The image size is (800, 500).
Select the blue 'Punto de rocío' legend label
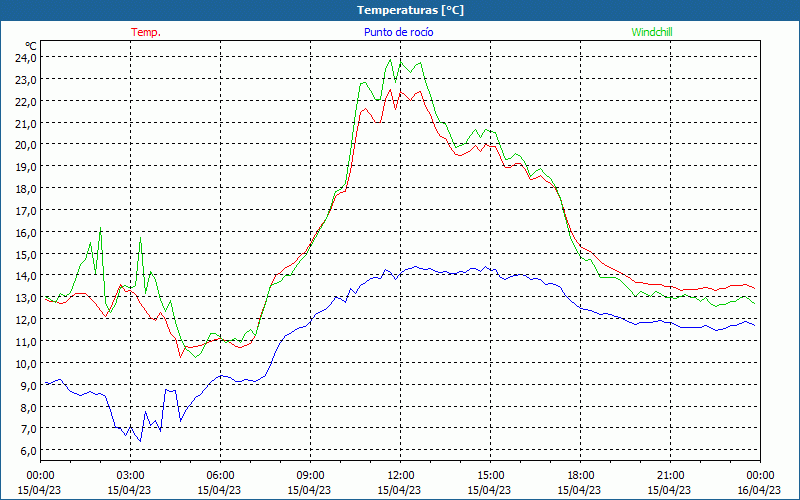pos(398,32)
